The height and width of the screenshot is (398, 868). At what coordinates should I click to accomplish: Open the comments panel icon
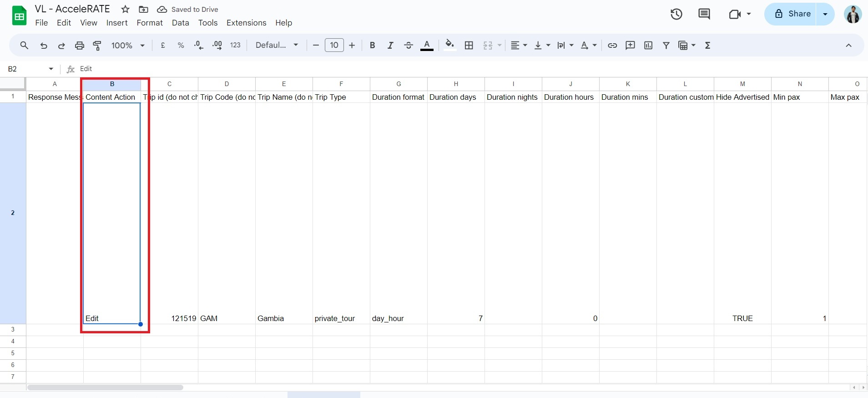[x=704, y=14]
